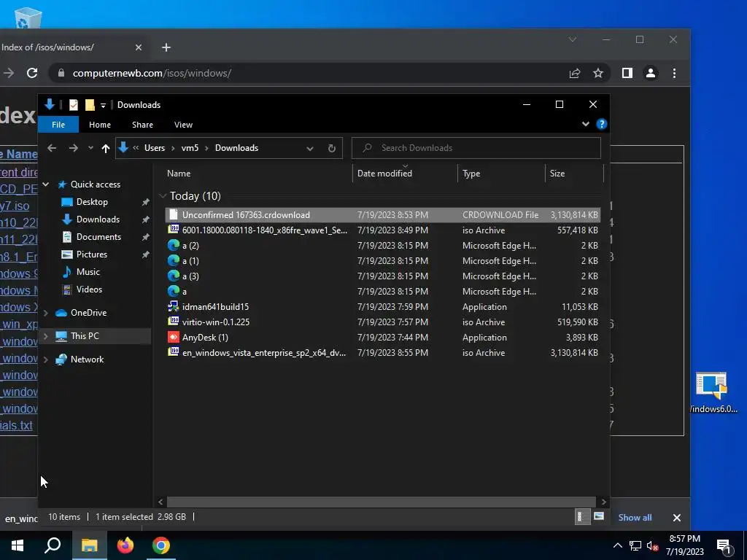Click the New folder quick access icon
The height and width of the screenshot is (560, 747).
[x=90, y=105]
